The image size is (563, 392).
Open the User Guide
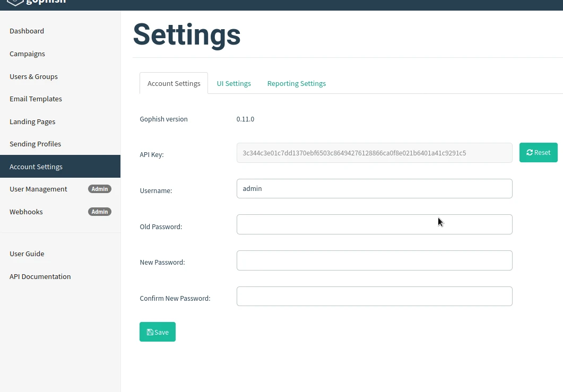[x=27, y=254]
